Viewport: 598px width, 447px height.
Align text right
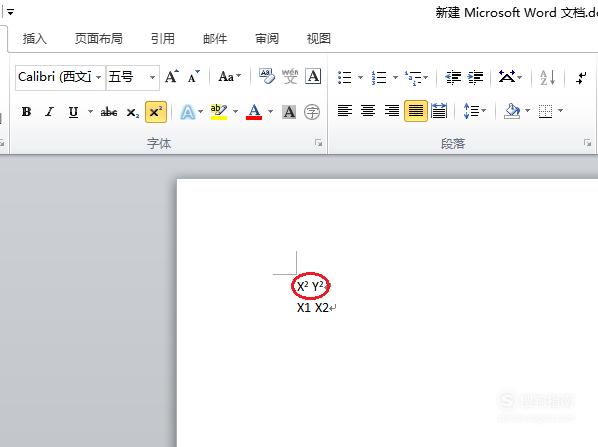[392, 111]
